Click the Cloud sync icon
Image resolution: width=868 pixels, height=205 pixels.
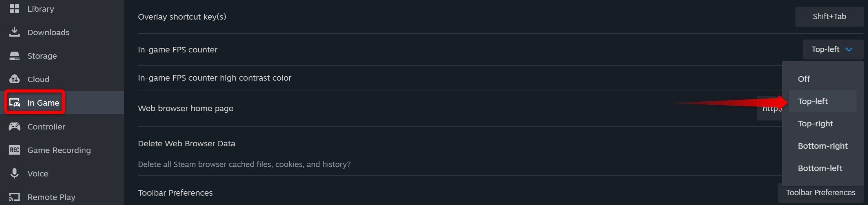tap(15, 79)
